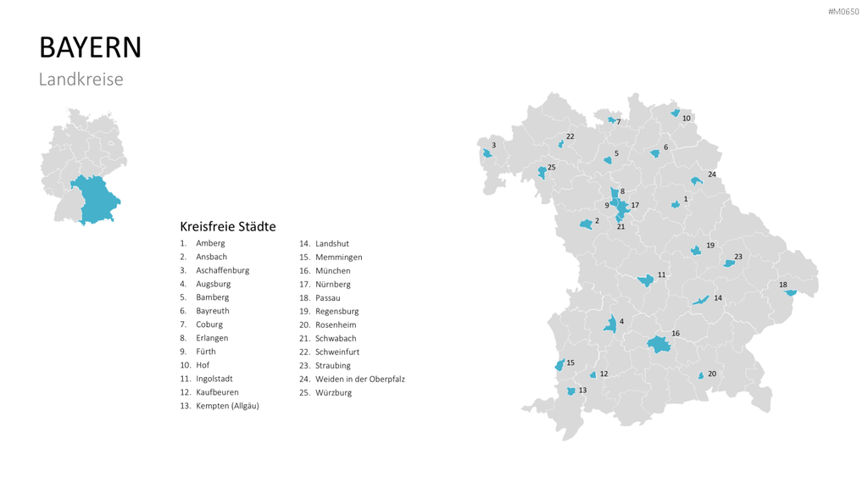Click the blue city area labeled 11 on map
The height and width of the screenshot is (488, 868).
(x=646, y=280)
